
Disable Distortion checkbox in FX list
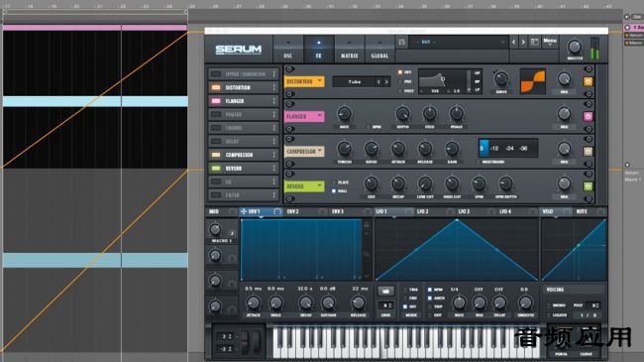216,87
